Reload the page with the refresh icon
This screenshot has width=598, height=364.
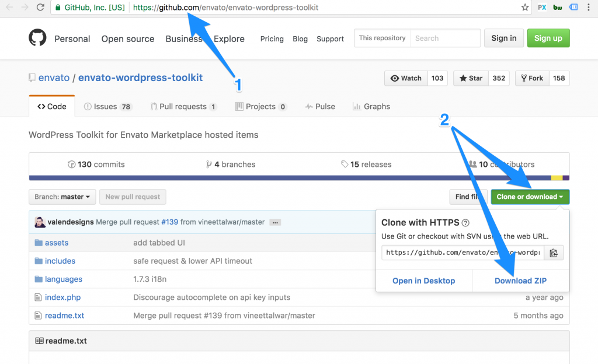point(40,7)
